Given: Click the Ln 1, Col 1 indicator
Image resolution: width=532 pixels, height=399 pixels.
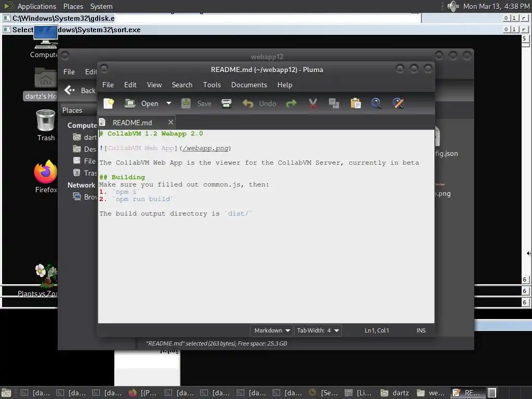Looking at the screenshot, I should [x=377, y=330].
